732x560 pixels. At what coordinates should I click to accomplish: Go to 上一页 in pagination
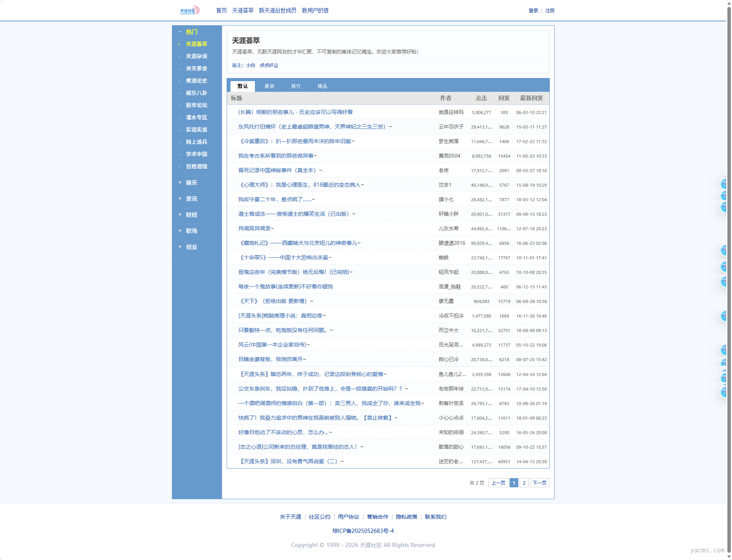[x=498, y=483]
